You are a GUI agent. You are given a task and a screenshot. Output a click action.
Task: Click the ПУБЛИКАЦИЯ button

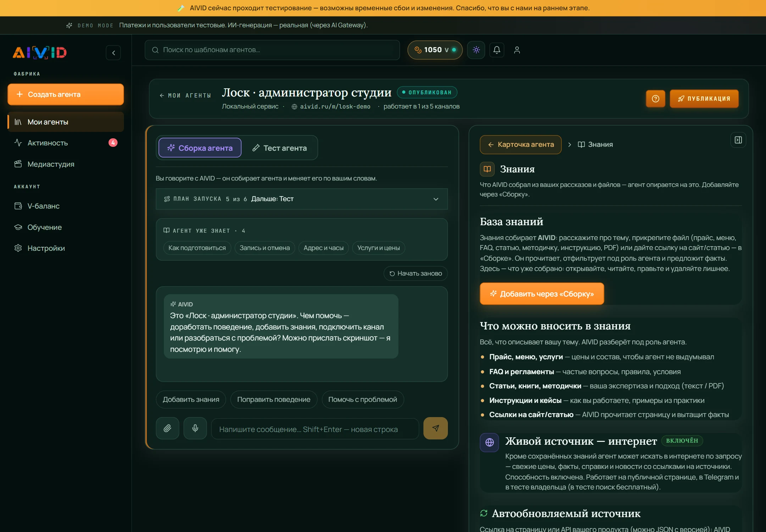click(x=704, y=99)
